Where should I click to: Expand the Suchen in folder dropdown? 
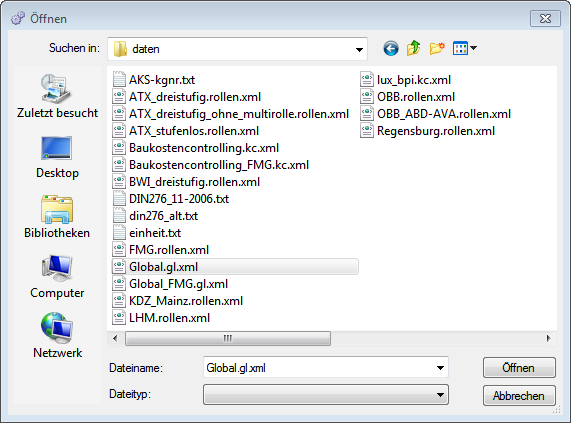pyautogui.click(x=359, y=49)
